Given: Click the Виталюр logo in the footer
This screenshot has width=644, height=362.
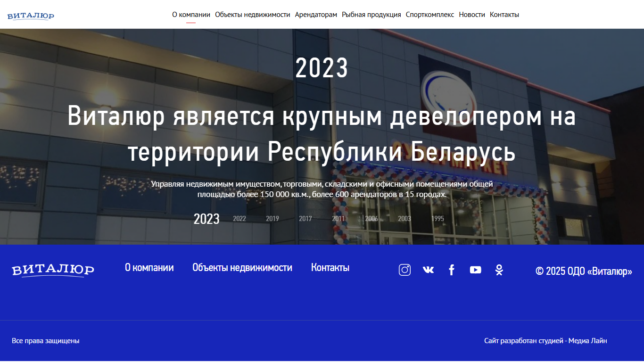Looking at the screenshot, I should pos(53,270).
